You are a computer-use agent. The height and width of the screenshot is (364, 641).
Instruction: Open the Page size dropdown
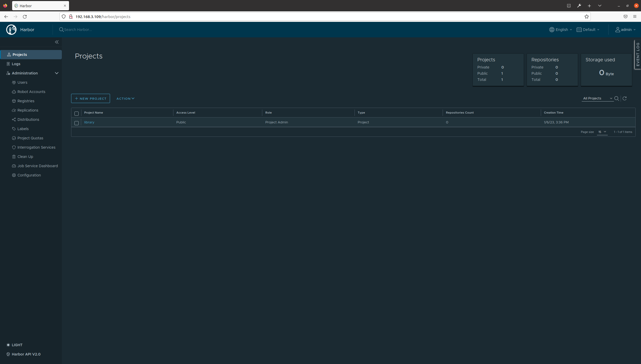[x=602, y=132]
